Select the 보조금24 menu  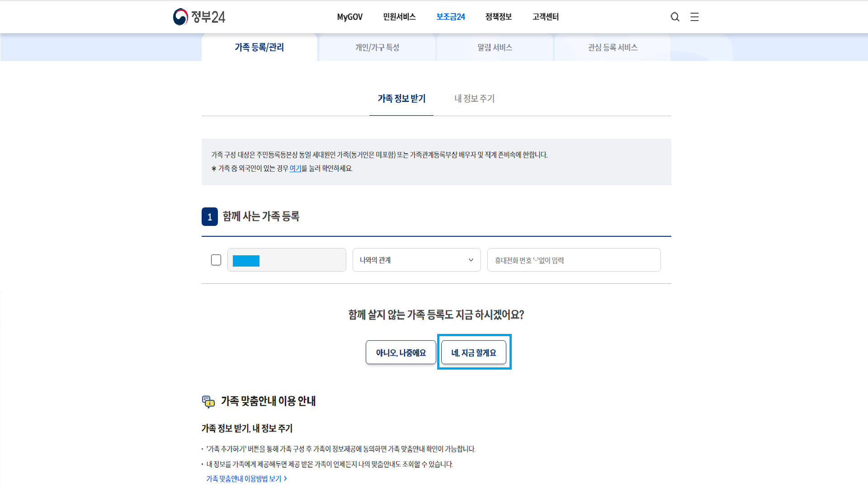(x=450, y=17)
